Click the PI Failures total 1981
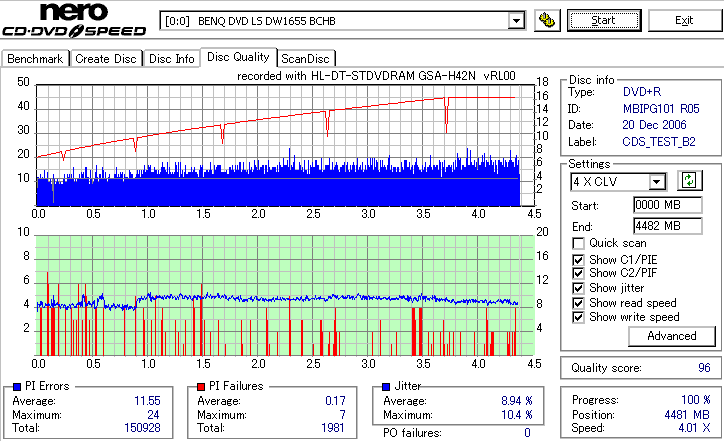The image size is (724, 441). coord(333,428)
